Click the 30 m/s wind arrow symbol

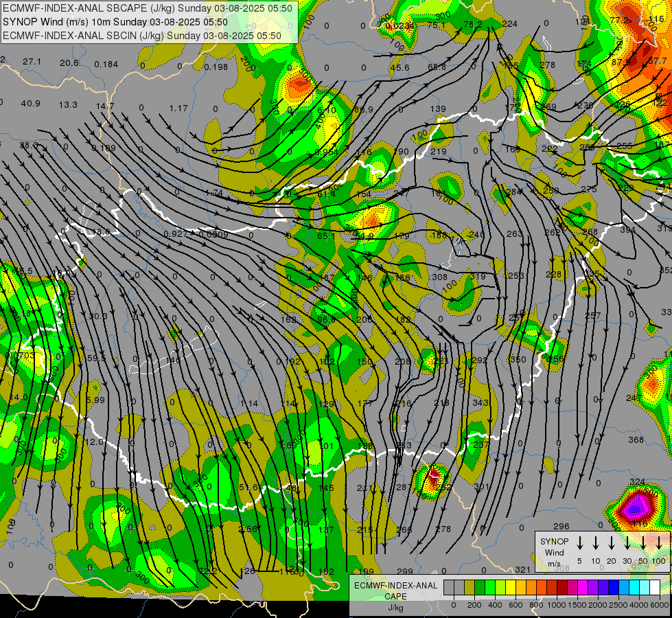point(627,543)
